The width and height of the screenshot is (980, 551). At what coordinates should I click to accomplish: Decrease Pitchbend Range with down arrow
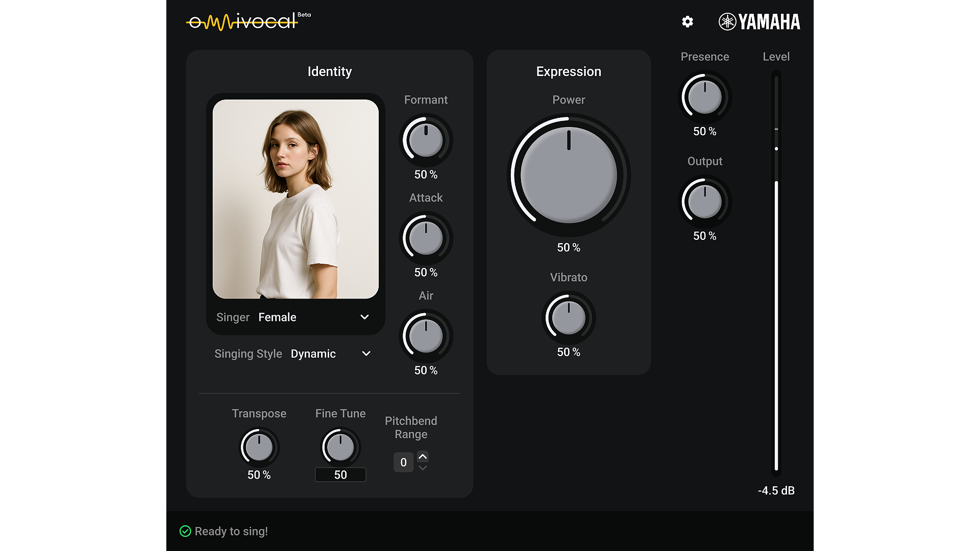tap(423, 468)
